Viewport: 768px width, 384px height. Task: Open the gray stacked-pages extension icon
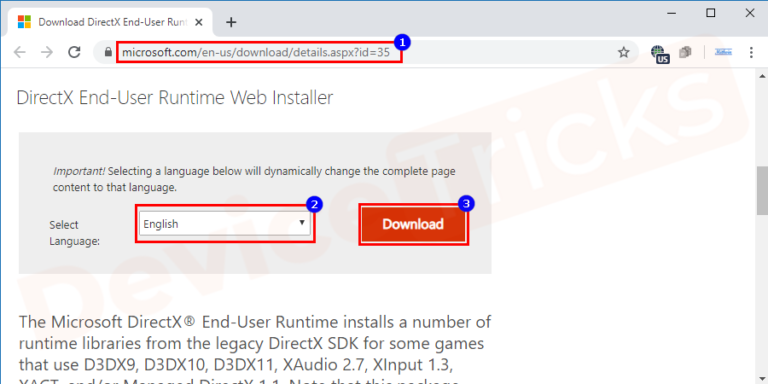point(685,52)
